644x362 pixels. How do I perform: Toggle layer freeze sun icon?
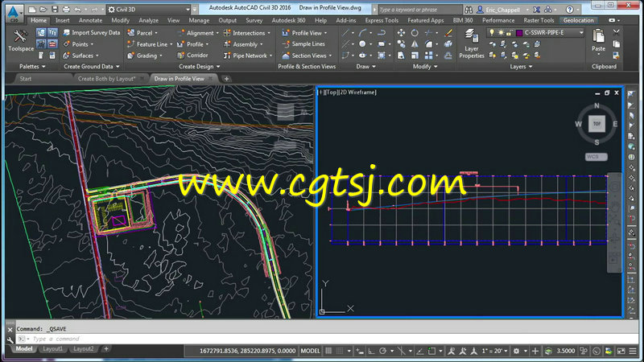click(x=501, y=32)
